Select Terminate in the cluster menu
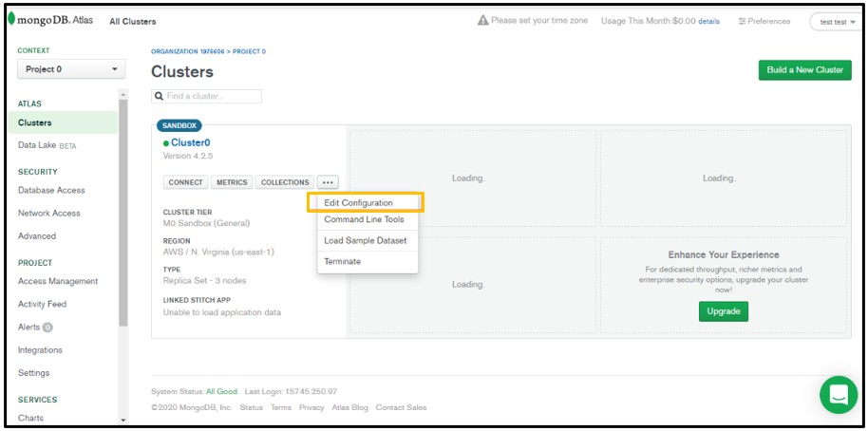Viewport: 868px width, 431px height. coord(342,261)
